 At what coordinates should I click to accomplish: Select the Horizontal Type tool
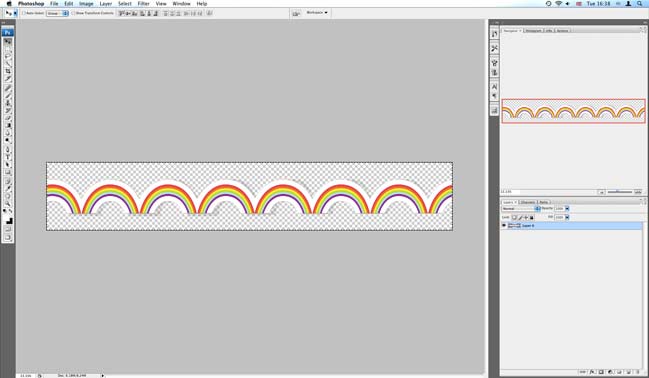8,156
